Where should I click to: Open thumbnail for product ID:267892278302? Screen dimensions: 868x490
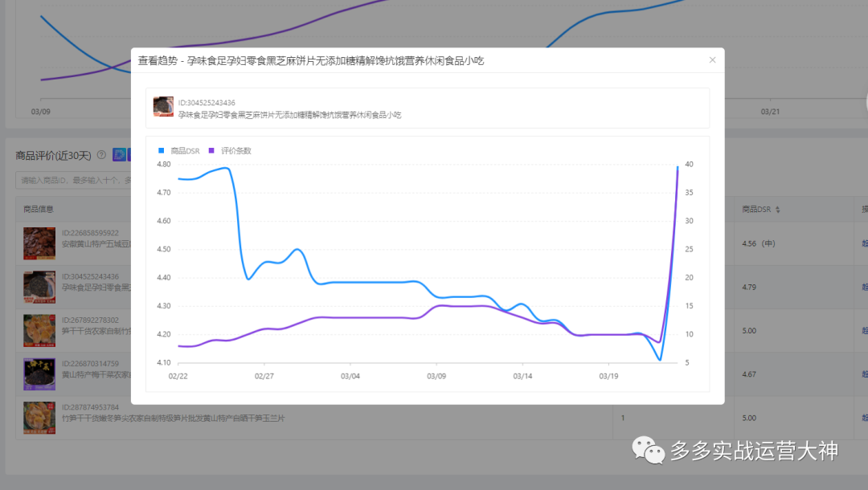pos(39,330)
